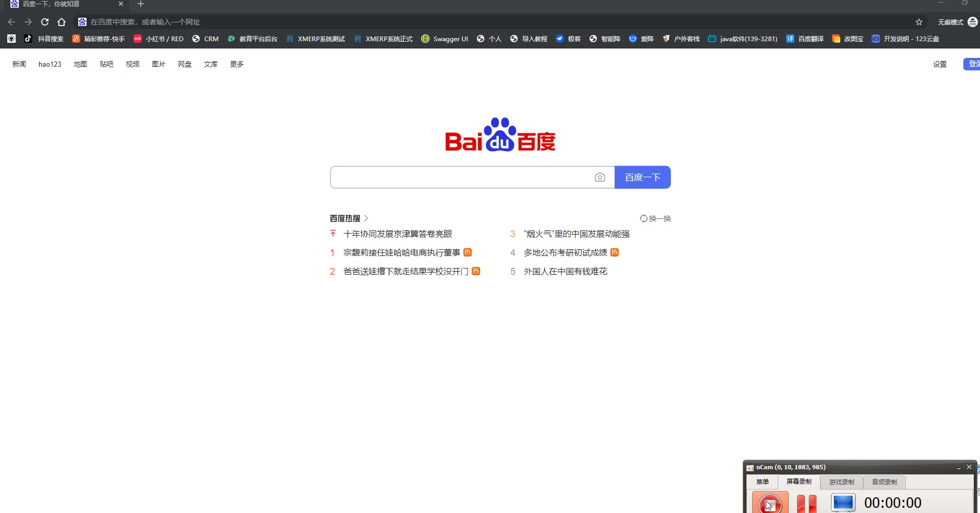Open the 极客 bookmark
The image size is (980, 513).
pos(568,39)
